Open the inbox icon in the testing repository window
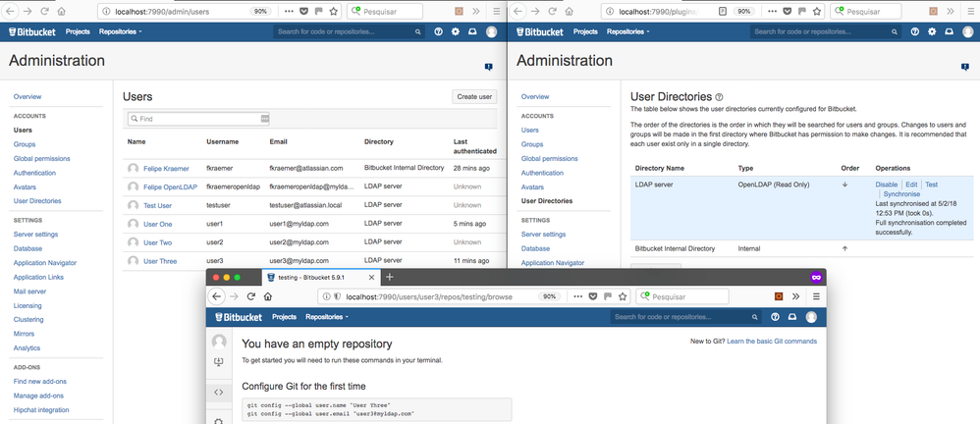This screenshot has width=980, height=424. [792, 317]
